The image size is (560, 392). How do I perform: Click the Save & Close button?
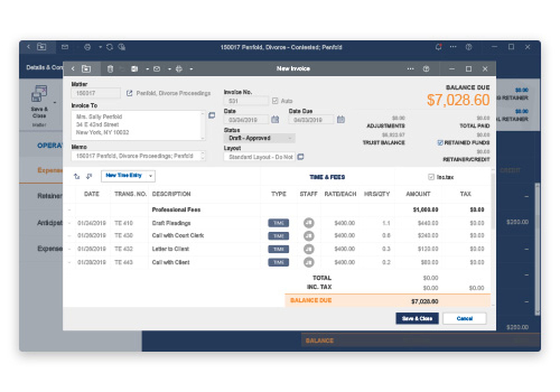[417, 318]
